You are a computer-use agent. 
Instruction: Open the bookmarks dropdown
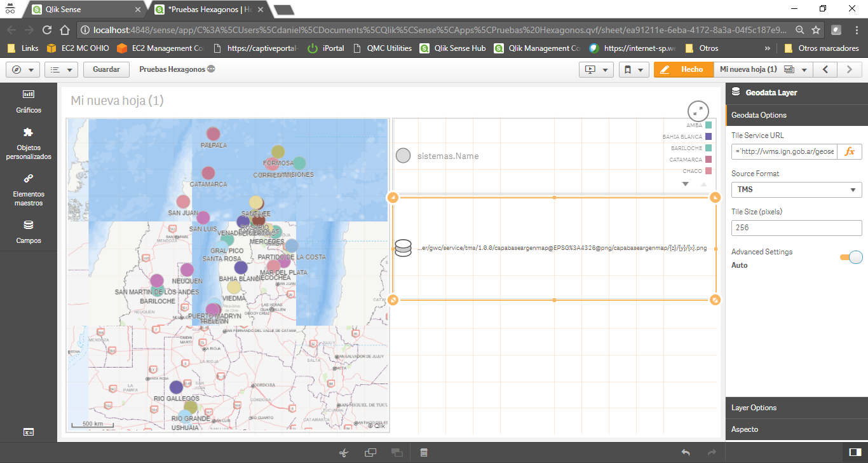pyautogui.click(x=634, y=69)
